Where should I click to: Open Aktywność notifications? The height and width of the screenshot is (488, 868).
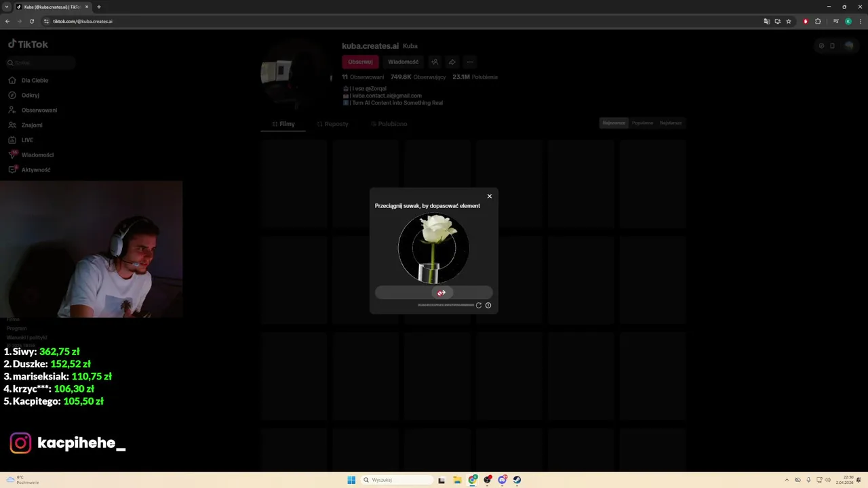click(x=29, y=170)
